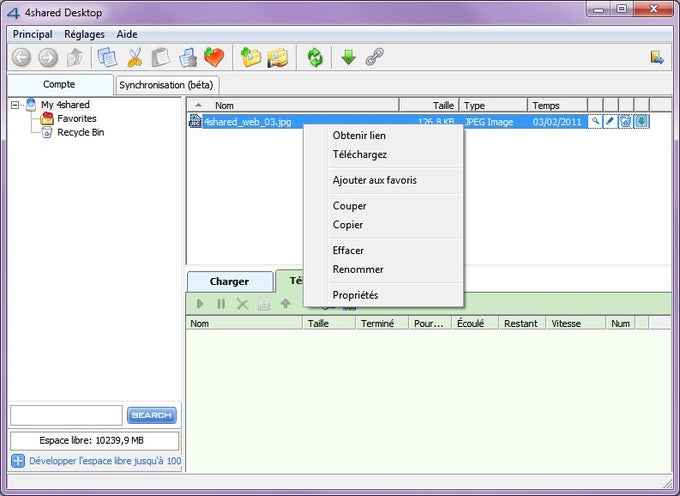Click the Start transfer play icon
The image size is (680, 496).
click(x=200, y=303)
